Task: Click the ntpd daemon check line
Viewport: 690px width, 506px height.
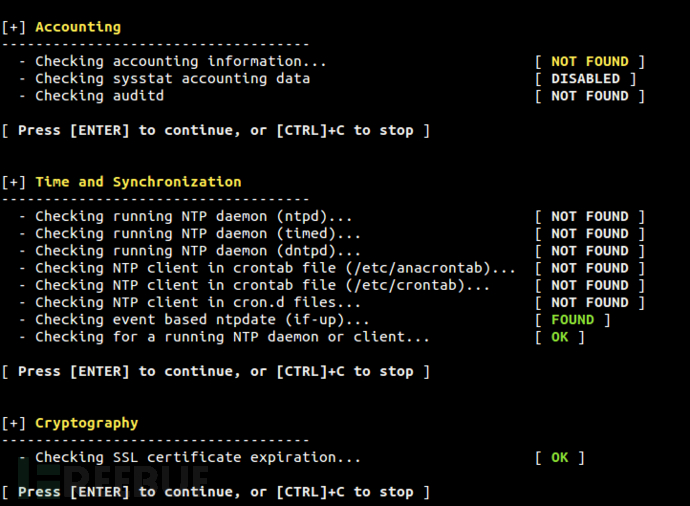Action: [x=193, y=216]
